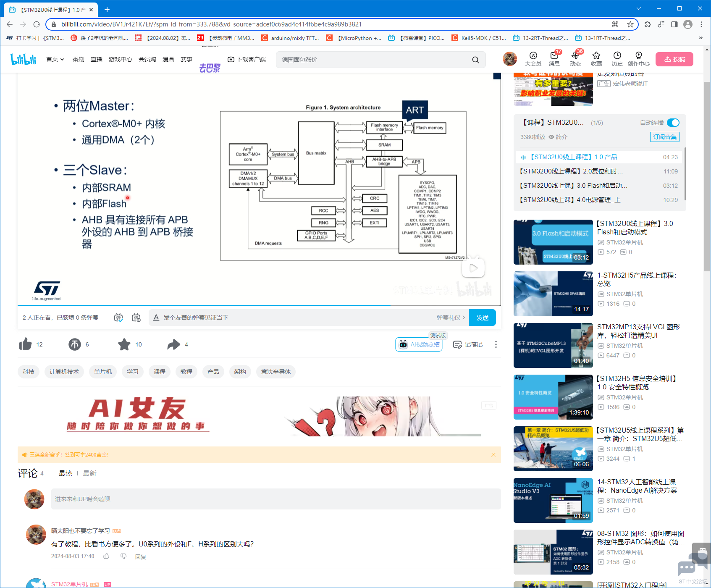Open the 消息 messages icon
711x588 pixels.
tap(554, 59)
